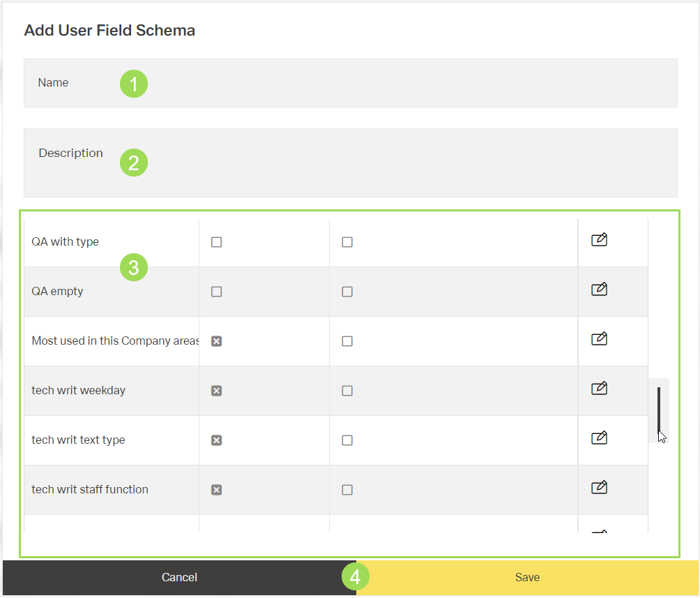Edit the tech writ weekday field
This screenshot has height=598, width=700.
[599, 389]
